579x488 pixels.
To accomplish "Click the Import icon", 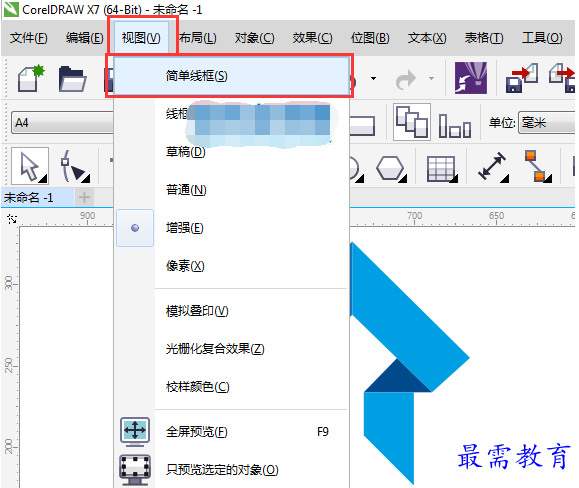I will coord(522,78).
